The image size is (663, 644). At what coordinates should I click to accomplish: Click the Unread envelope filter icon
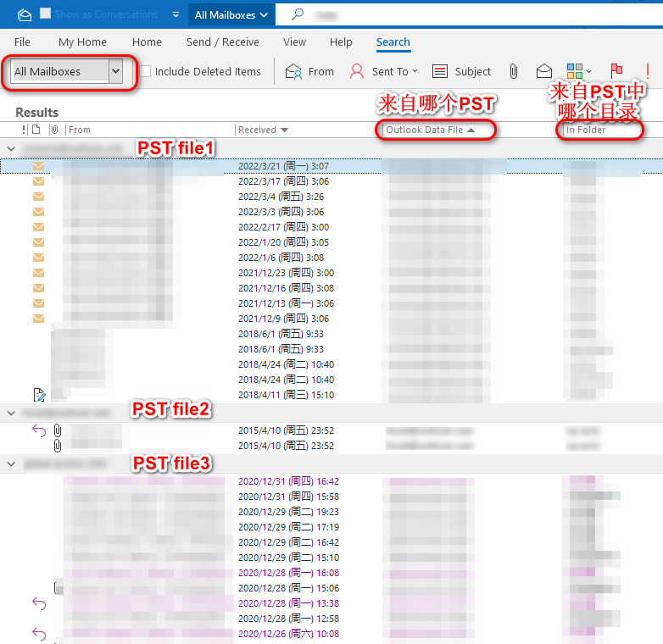[544, 72]
